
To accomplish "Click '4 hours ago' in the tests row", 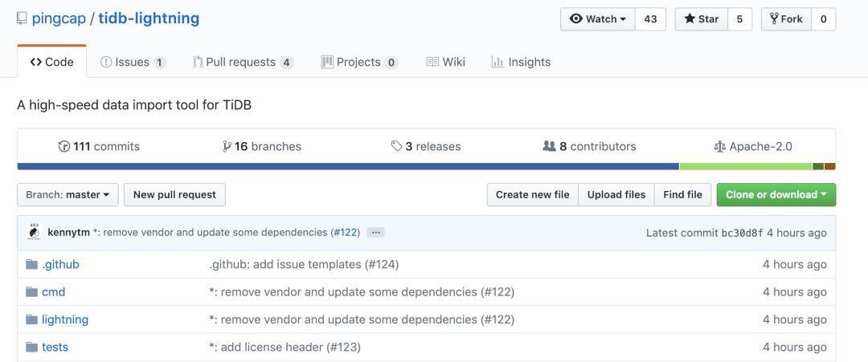I will tap(795, 347).
